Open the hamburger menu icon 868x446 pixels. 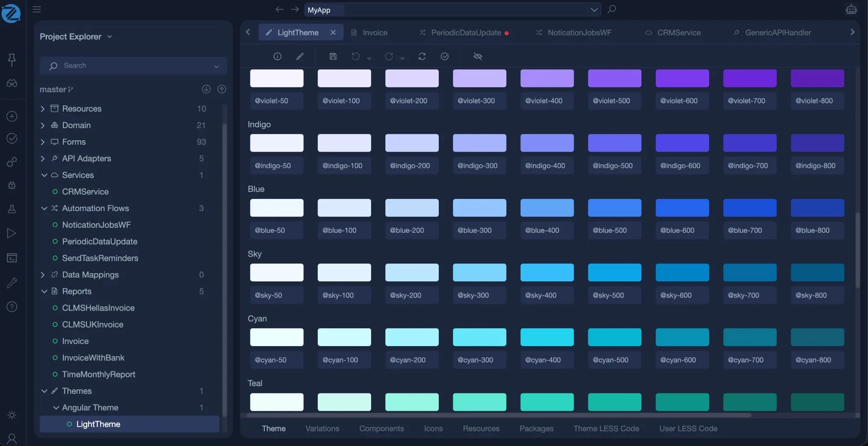[x=37, y=9]
